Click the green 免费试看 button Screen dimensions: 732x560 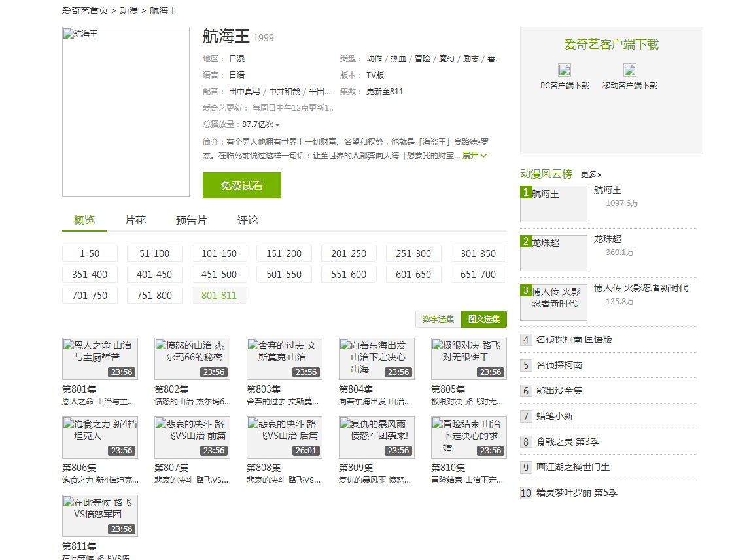[242, 185]
